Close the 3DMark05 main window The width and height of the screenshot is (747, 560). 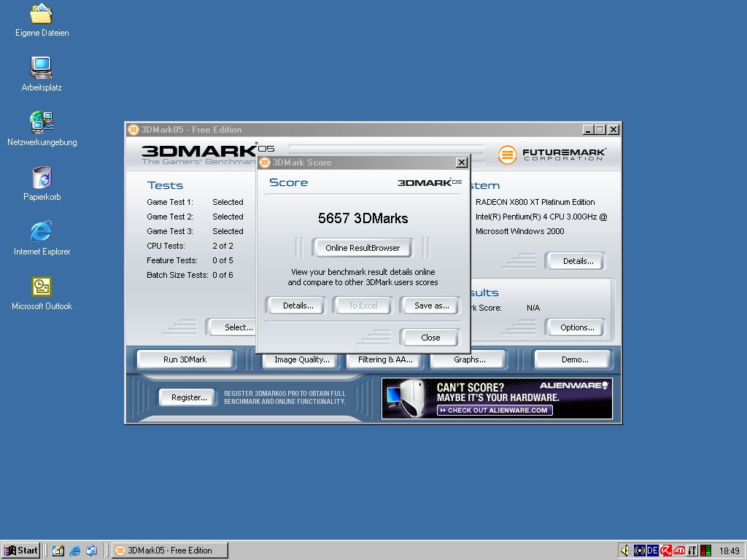(x=614, y=130)
